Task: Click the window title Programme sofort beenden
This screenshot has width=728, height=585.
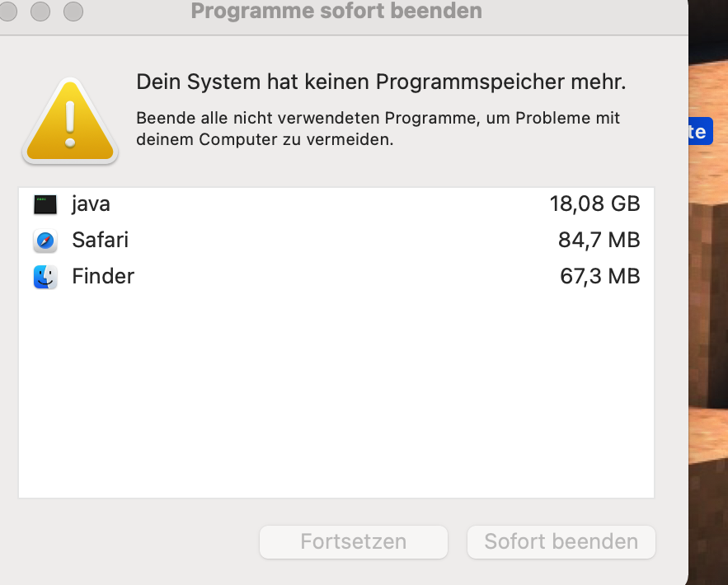Action: (x=336, y=12)
